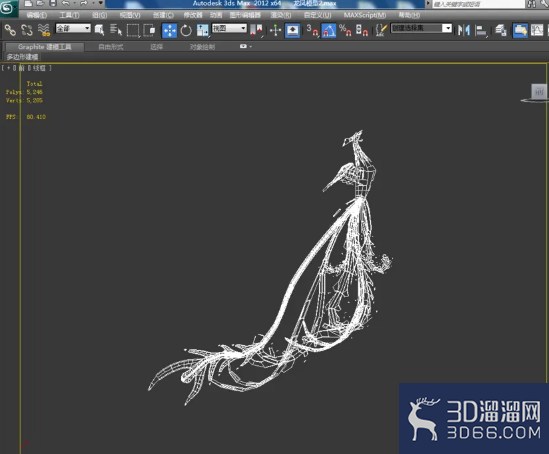Activate the Select and Link tool
Screen dimensions: 549x454
pyautogui.click(x=10, y=30)
